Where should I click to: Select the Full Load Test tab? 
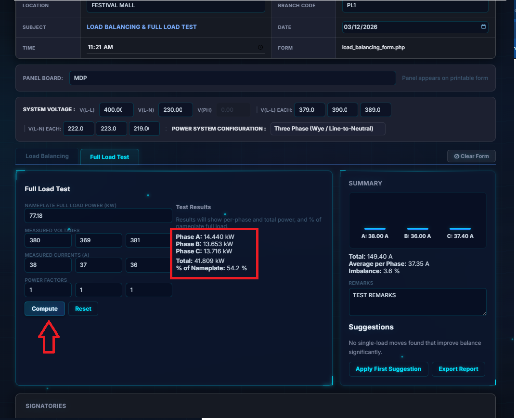(109, 157)
